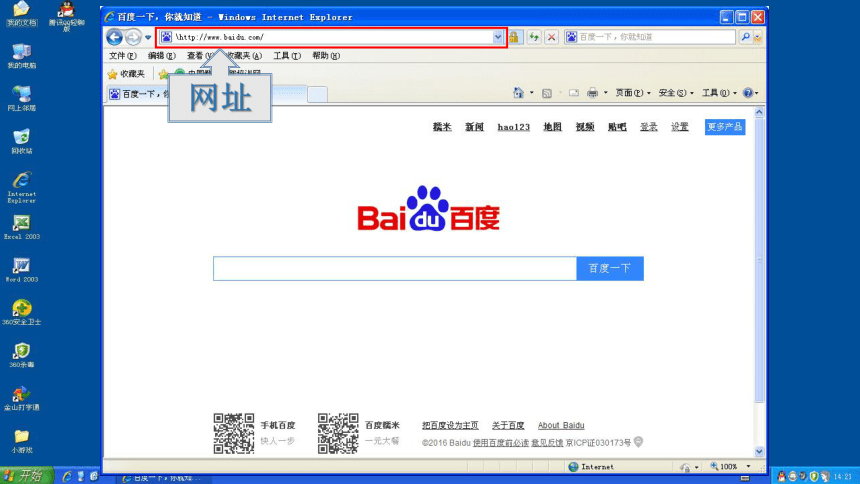Expand the Print dropdown arrow
The height and width of the screenshot is (484, 860).
(x=606, y=93)
